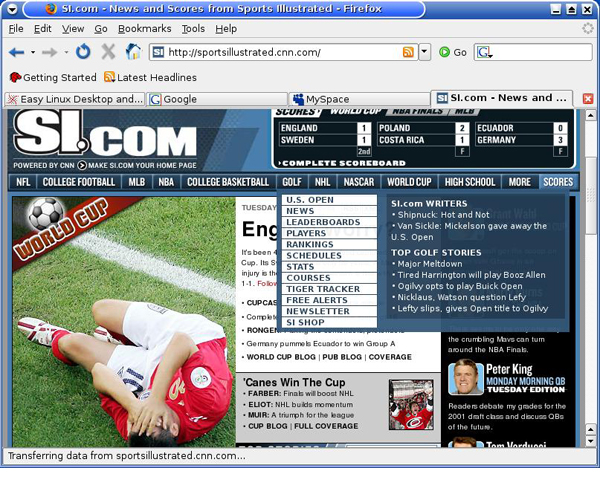Screen dimensions: 600x480
Task: Close the current tab with red X
Action: tap(587, 99)
